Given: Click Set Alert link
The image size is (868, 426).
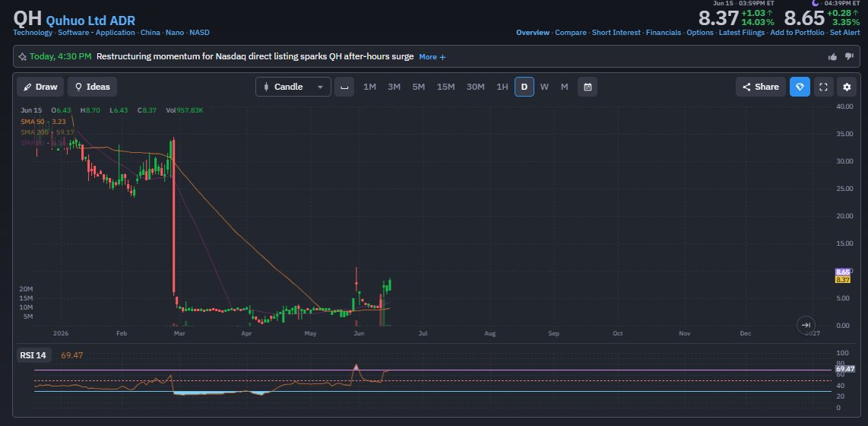Looking at the screenshot, I should (844, 33).
